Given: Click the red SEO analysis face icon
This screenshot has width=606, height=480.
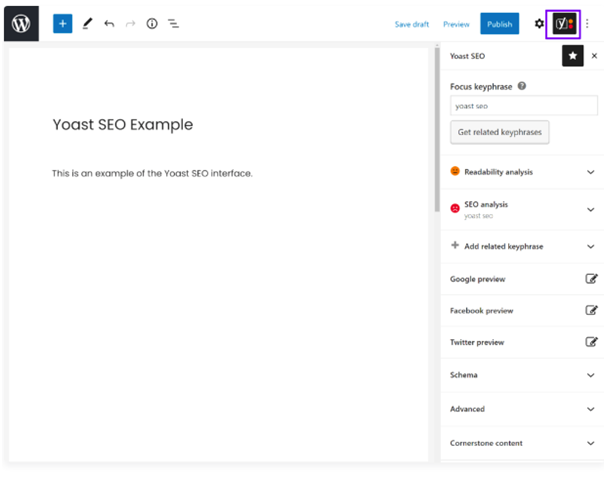Looking at the screenshot, I should (455, 208).
